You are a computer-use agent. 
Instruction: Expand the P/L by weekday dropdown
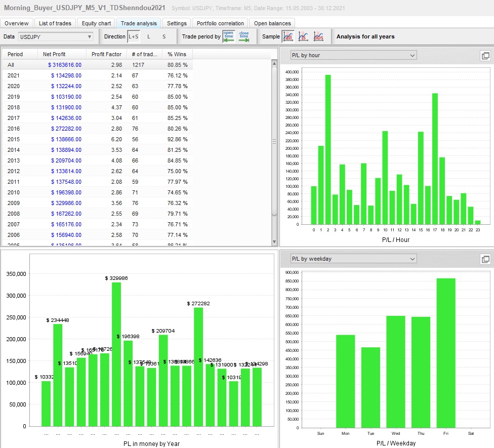[x=353, y=259]
